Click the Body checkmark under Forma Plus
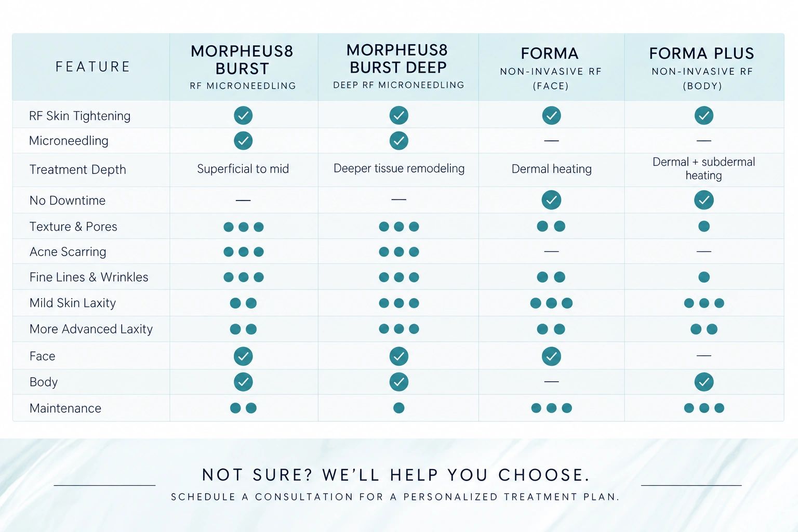The image size is (798, 532). (x=703, y=382)
